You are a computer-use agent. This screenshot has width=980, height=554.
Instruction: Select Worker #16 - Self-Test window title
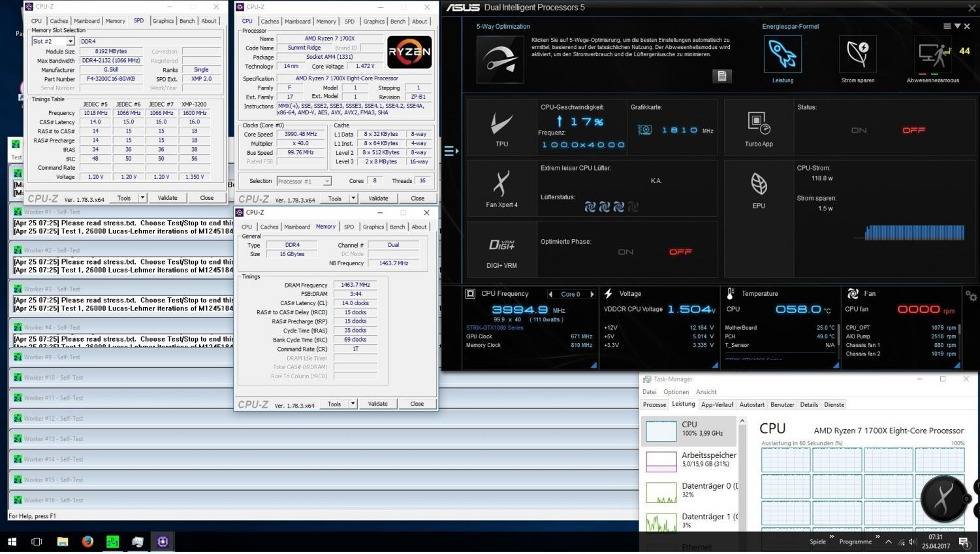pos(54,500)
